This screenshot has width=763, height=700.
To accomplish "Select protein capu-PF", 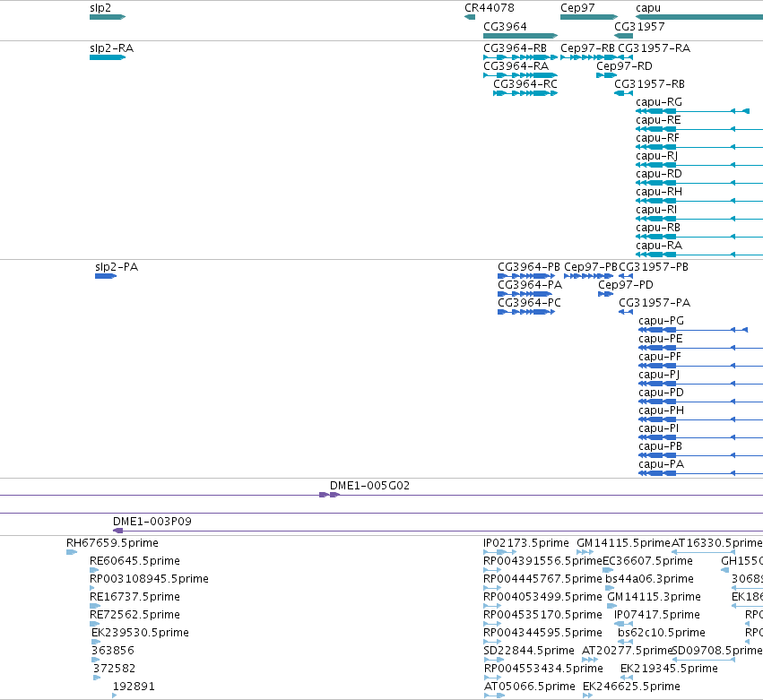I will pos(701,367).
